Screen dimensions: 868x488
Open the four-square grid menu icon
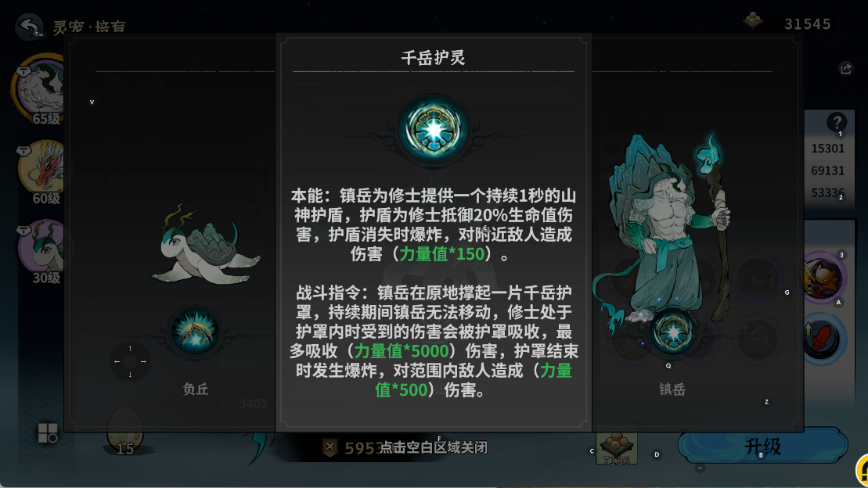[48, 432]
